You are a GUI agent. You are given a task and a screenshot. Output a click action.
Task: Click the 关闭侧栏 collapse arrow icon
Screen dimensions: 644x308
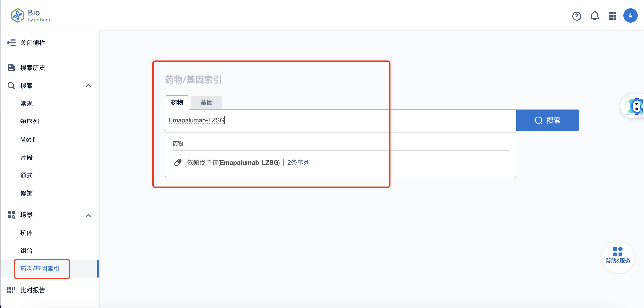(11, 43)
